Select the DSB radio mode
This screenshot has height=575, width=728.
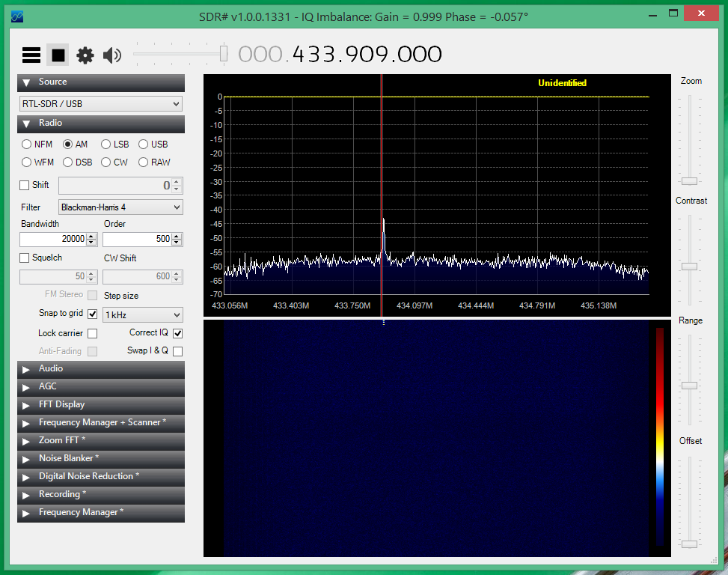pos(78,162)
